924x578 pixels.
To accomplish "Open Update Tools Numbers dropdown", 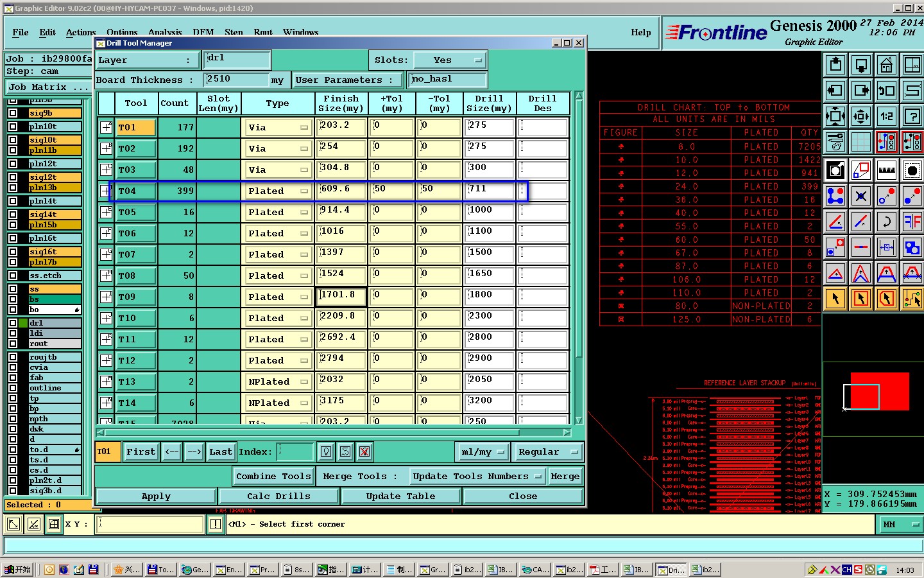I will [479, 476].
